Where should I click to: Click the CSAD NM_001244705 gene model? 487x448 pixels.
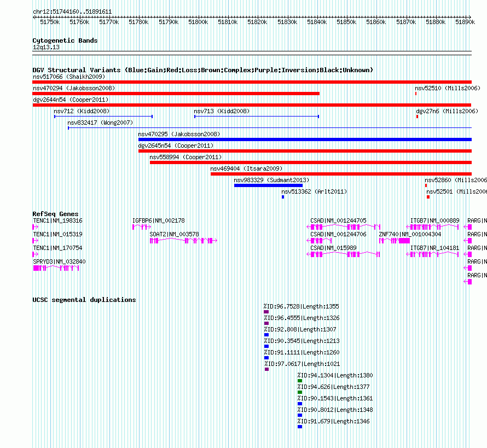point(344,227)
